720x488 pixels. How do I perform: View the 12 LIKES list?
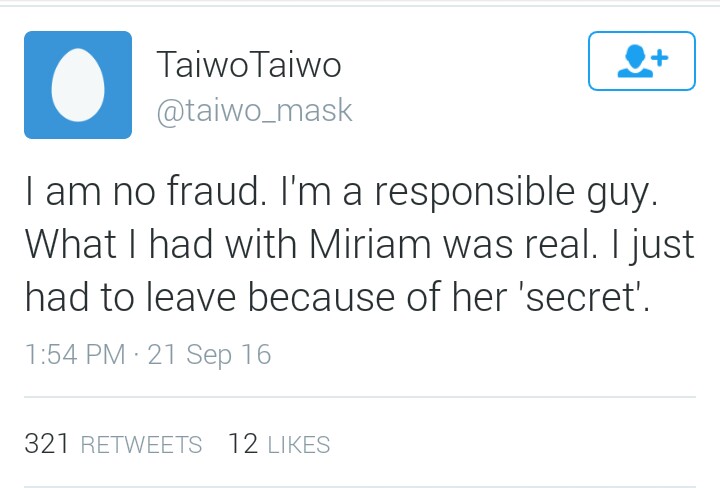(x=279, y=444)
